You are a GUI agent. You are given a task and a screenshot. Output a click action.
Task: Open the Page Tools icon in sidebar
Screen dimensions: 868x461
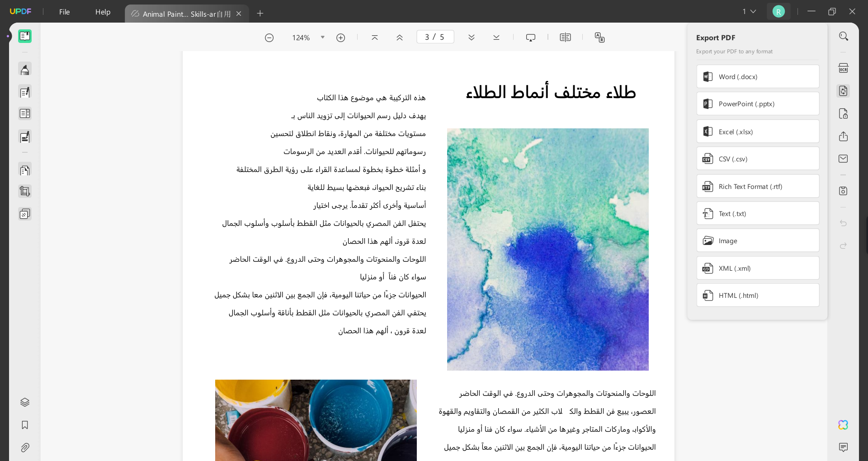25,170
